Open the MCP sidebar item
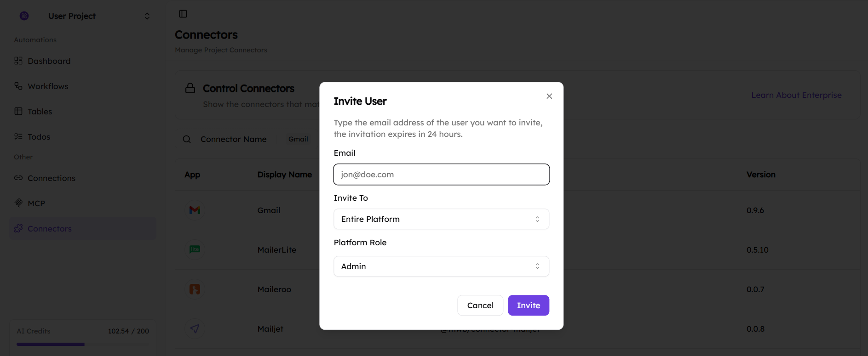The height and width of the screenshot is (356, 868). 36,203
